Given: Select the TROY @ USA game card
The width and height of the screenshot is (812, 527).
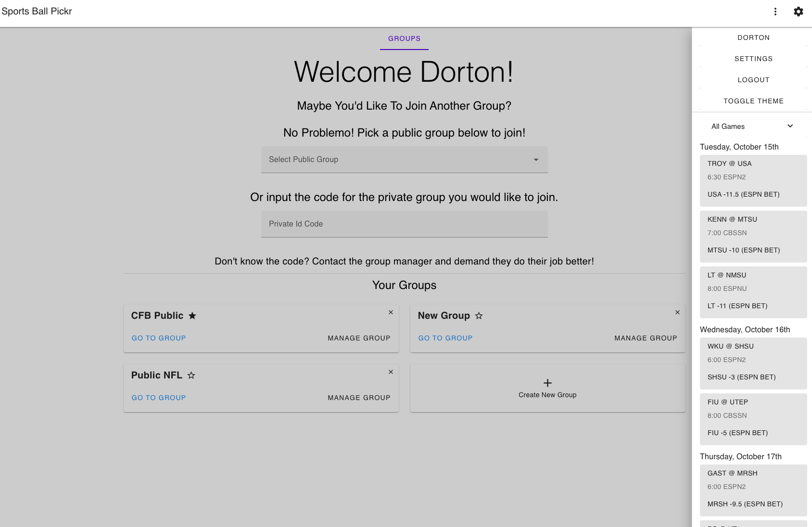Looking at the screenshot, I should (753, 180).
